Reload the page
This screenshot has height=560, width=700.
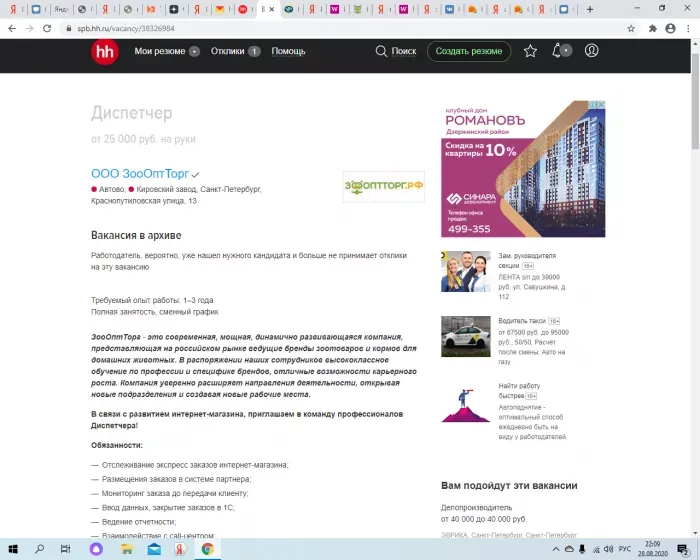(x=47, y=29)
